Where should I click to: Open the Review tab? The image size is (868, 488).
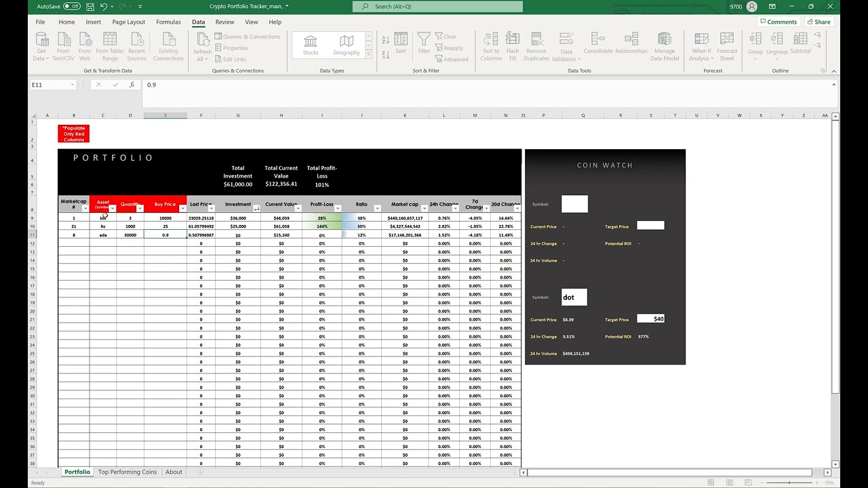tap(224, 22)
